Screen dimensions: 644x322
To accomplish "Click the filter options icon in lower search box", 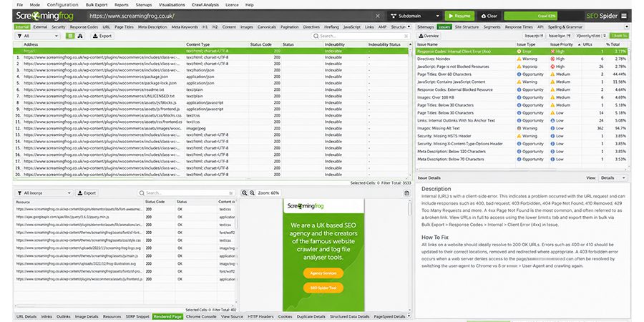I will pos(231,193).
